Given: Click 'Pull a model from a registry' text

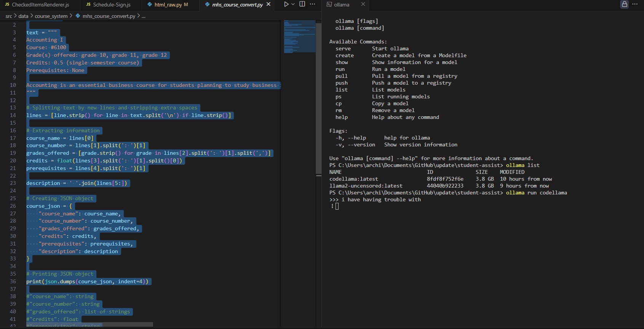Looking at the screenshot, I should (415, 76).
